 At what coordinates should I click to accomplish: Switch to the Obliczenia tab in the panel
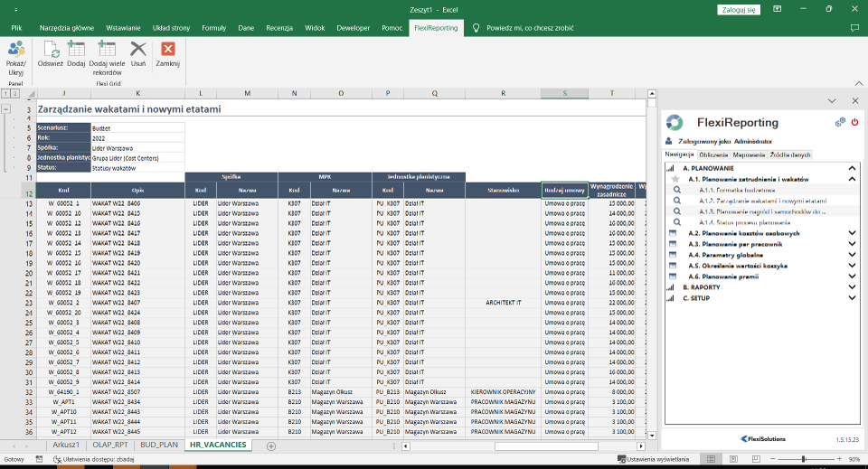713,155
